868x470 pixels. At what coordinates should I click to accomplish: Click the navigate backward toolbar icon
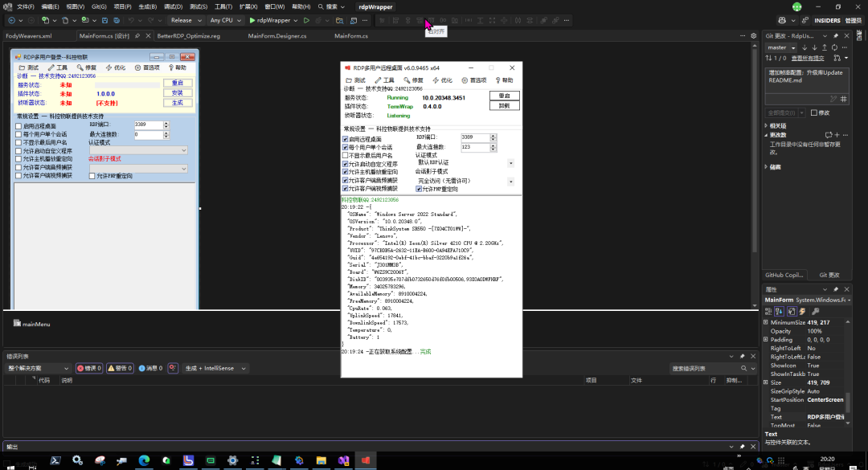click(11, 20)
